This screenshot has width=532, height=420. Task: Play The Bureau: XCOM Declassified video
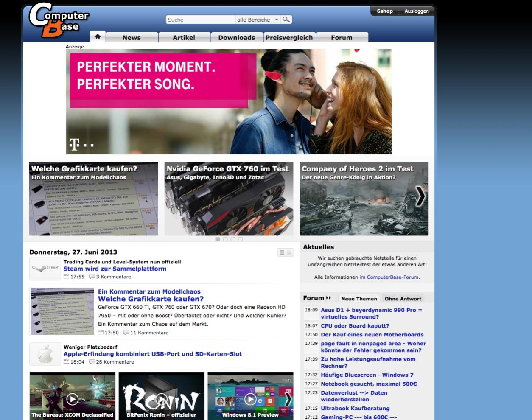click(73, 399)
